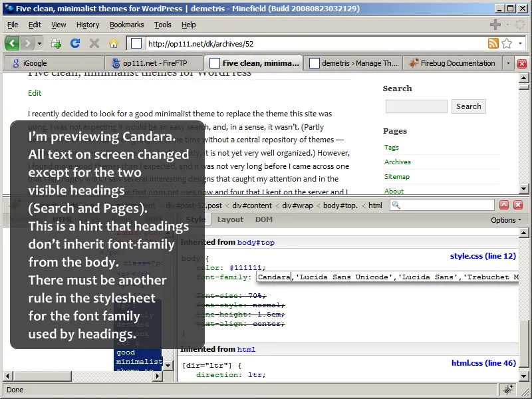Open the About page link
Viewport: 532px width, 399px height.
(x=394, y=191)
